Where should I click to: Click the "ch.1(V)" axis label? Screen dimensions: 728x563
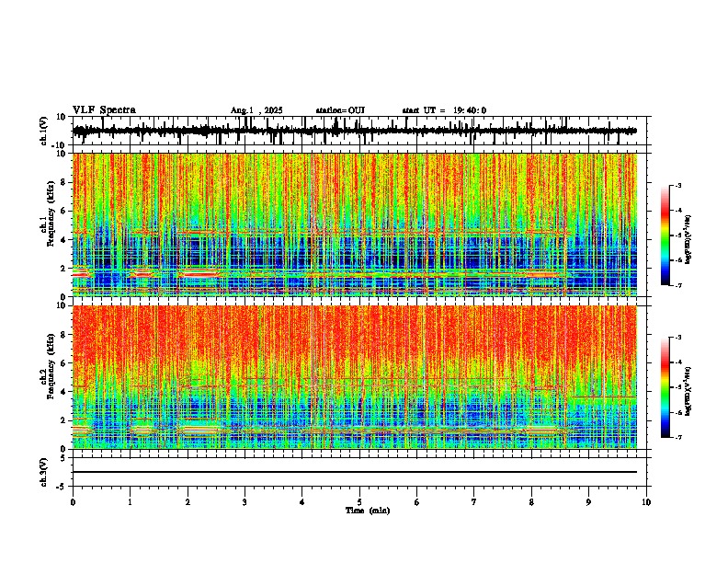click(44, 131)
